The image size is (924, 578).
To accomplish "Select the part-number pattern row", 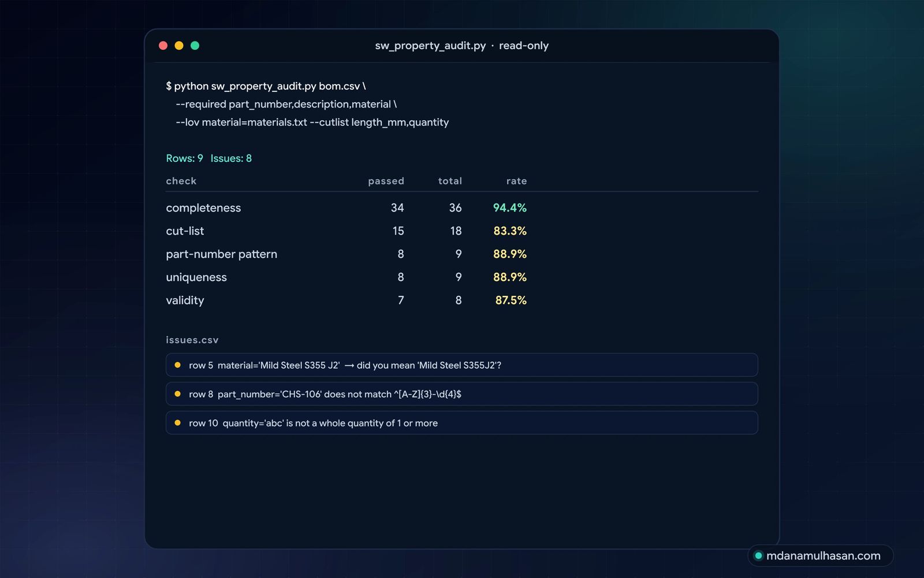I will point(346,254).
